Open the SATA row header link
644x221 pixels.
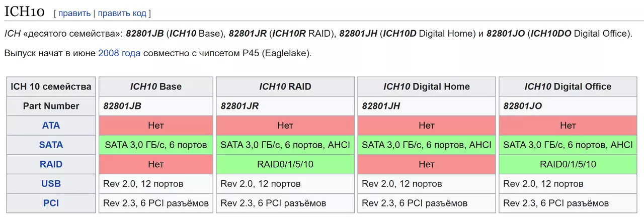51,145
